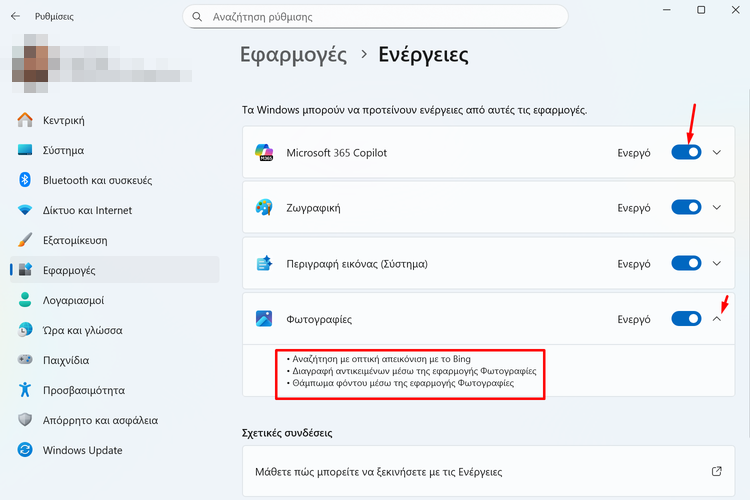
Task: Switch off Περιγραφή εικόνας (Σύστημα) toggle
Action: pos(686,264)
